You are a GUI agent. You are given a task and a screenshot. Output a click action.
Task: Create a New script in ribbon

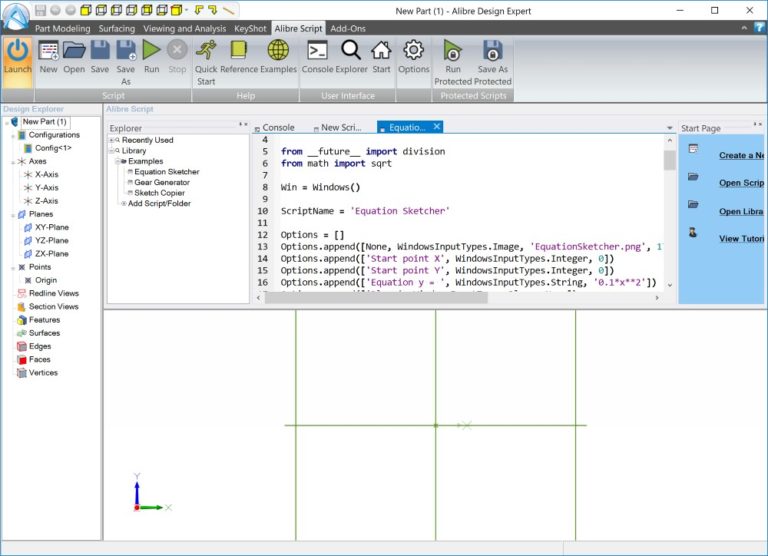[x=48, y=50]
